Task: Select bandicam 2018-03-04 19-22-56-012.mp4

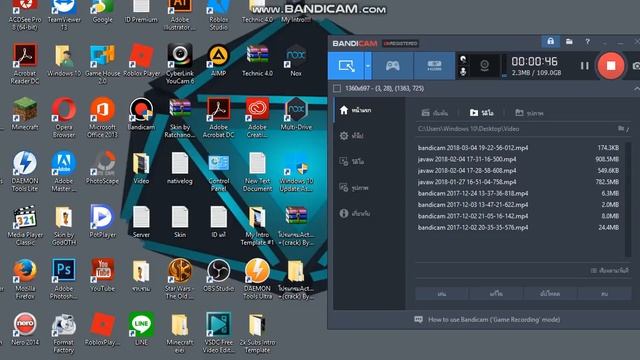Action: 518,148
